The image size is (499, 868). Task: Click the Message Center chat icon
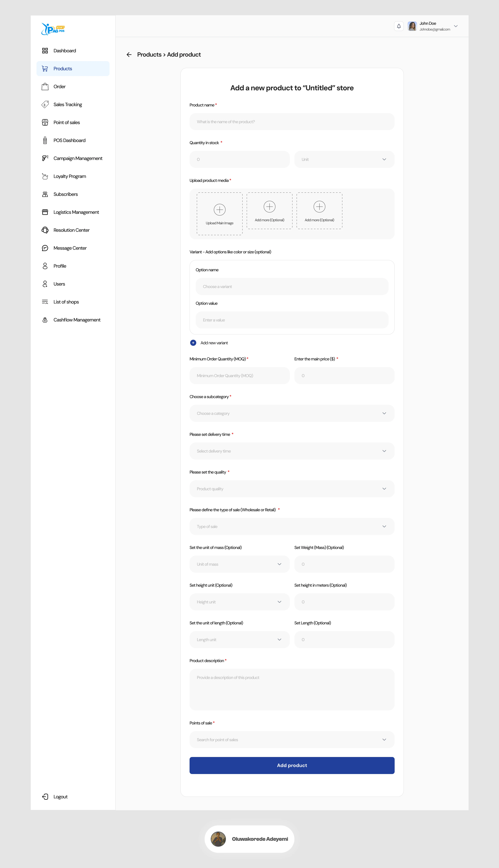pos(45,248)
